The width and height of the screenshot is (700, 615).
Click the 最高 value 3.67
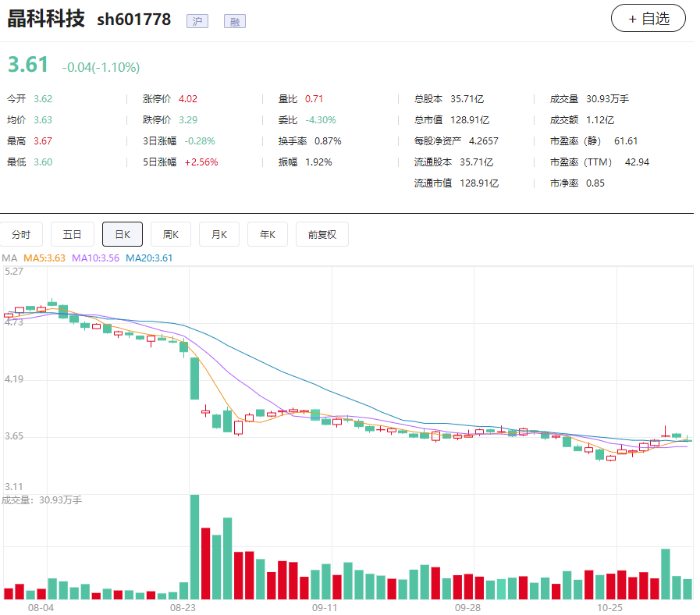click(x=43, y=141)
